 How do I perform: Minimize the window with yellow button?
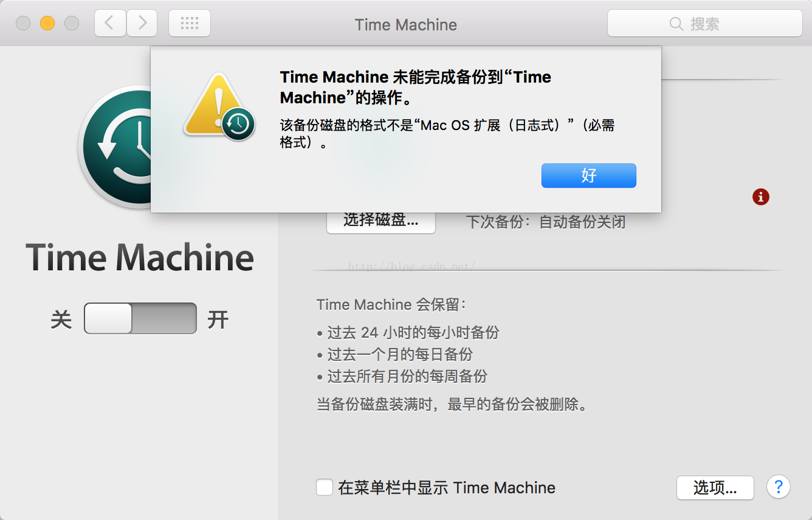point(47,24)
